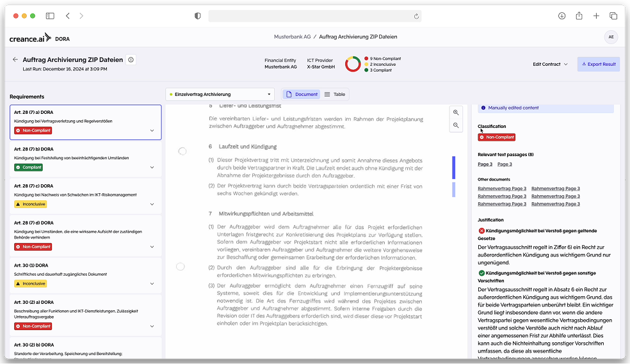Toggle the Safari sidebar icon
The image size is (630, 364).
click(50, 16)
